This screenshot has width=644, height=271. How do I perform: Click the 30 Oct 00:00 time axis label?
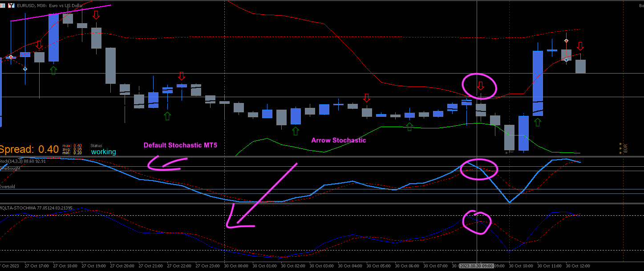pyautogui.click(x=237, y=266)
